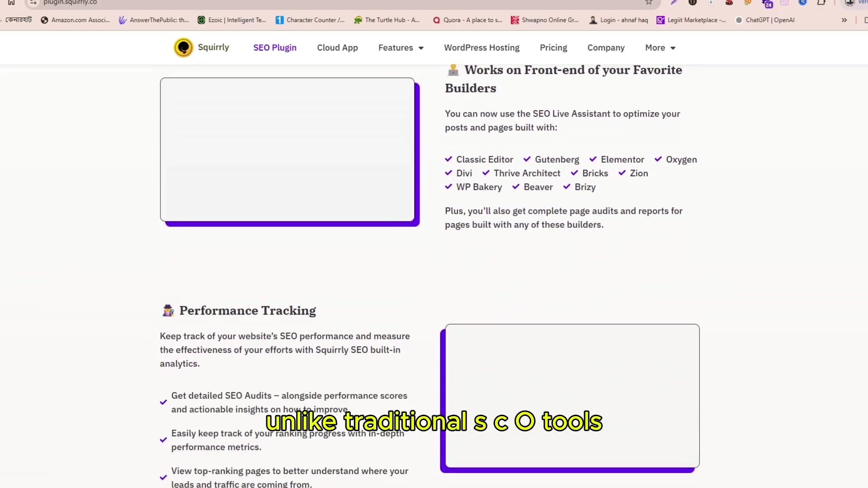Open the Ezoic Intelligent bookmark
Viewport: 868px width, 488px height.
coord(232,20)
